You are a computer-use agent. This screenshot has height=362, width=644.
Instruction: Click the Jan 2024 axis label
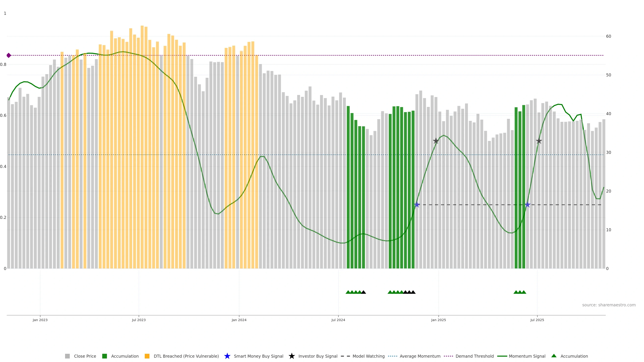tap(239, 320)
